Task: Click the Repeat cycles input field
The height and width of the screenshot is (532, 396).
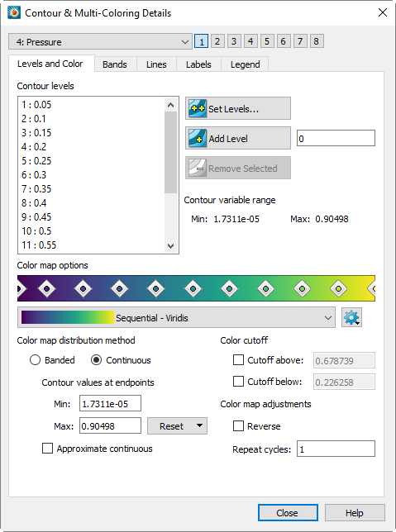Action: (x=336, y=449)
